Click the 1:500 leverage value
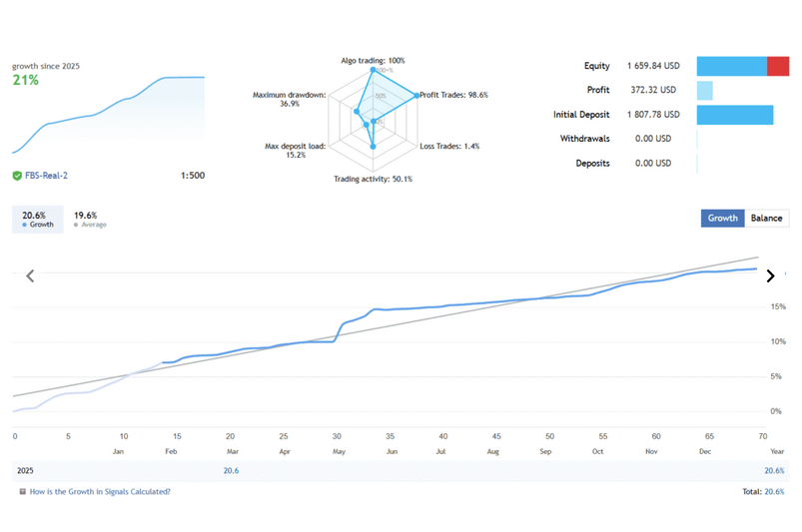This screenshot has width=802, height=532. 193,176
